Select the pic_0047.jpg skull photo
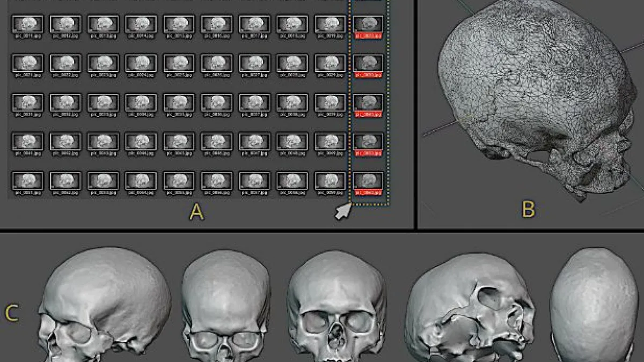Image resolution: width=644 pixels, height=362 pixels. (254, 142)
